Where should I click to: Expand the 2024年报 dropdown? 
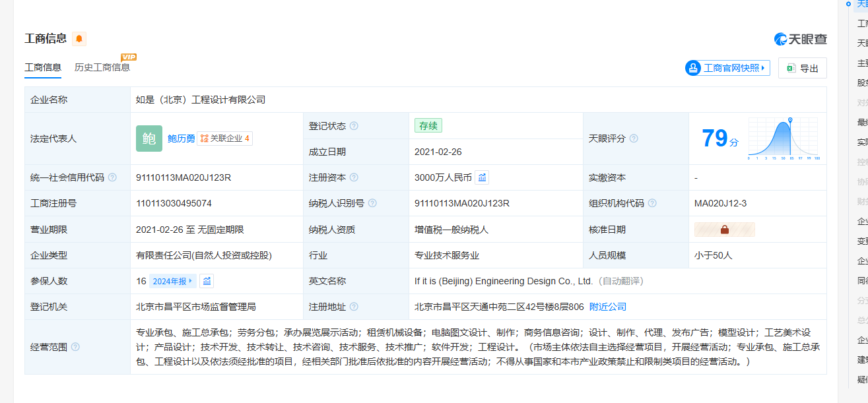coord(173,281)
